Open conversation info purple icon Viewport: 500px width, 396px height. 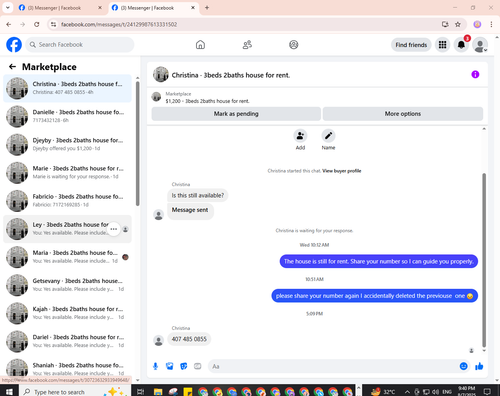click(x=475, y=74)
